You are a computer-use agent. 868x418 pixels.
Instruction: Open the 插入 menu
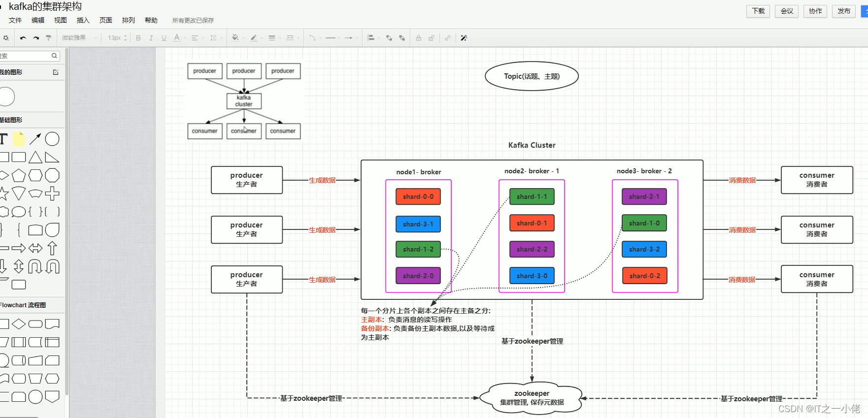click(x=83, y=20)
